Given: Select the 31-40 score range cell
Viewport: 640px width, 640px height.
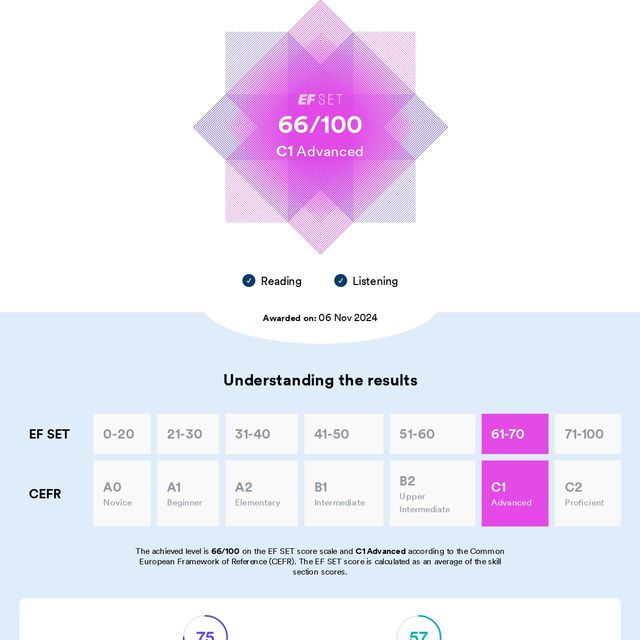Looking at the screenshot, I should (x=261, y=434).
